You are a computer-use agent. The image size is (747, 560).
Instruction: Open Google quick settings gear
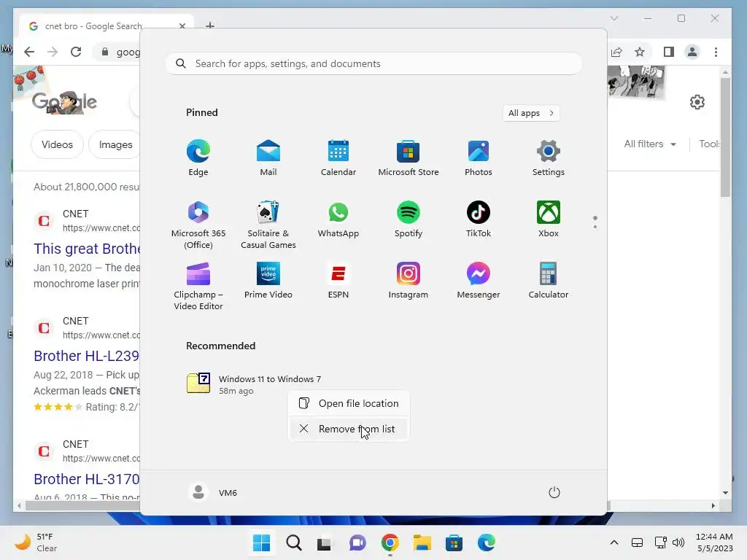[x=697, y=101]
